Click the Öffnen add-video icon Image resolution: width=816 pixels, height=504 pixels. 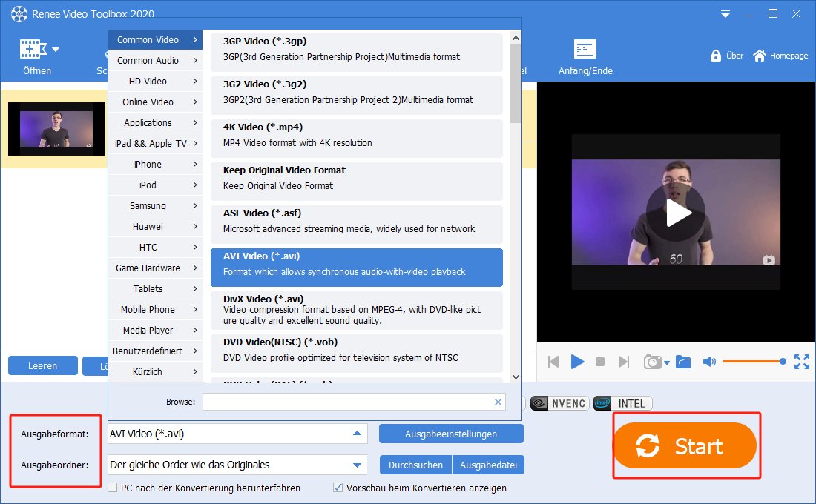click(33, 50)
